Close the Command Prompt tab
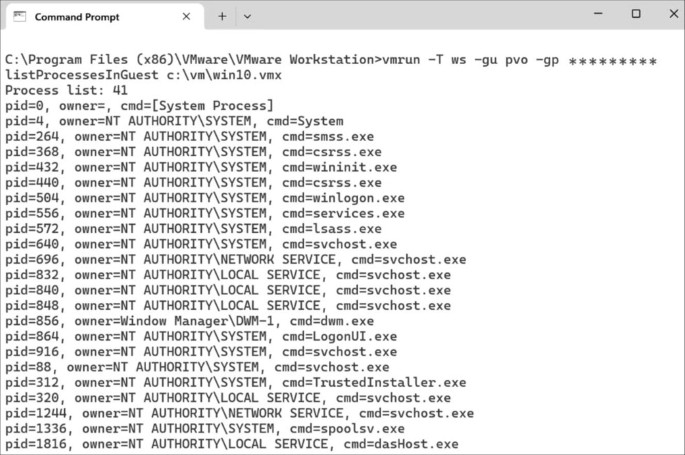Screen dimensions: 685x455 click(x=186, y=16)
